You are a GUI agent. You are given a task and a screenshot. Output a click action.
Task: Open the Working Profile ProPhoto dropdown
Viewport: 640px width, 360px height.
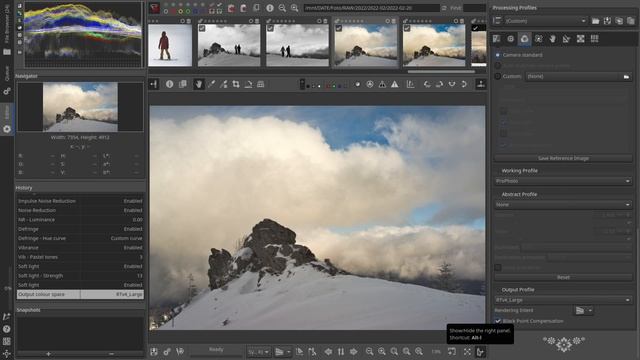[563, 181]
